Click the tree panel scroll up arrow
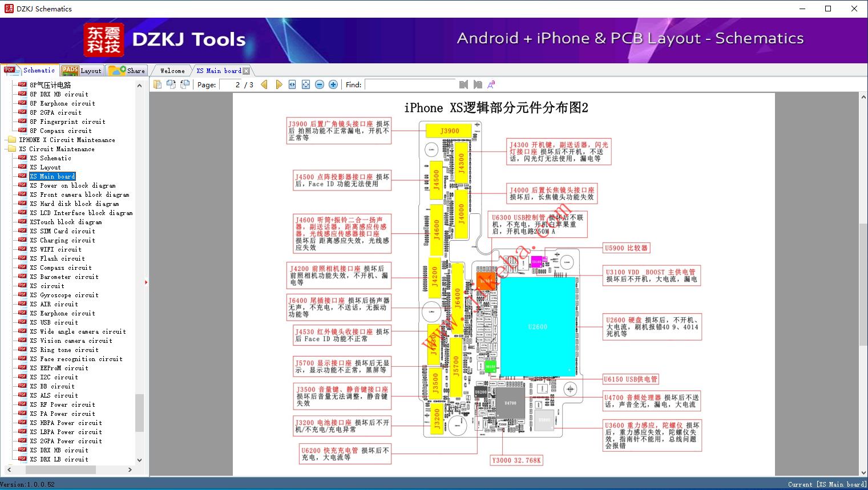Screen dimensions: 868x490 (x=139, y=86)
